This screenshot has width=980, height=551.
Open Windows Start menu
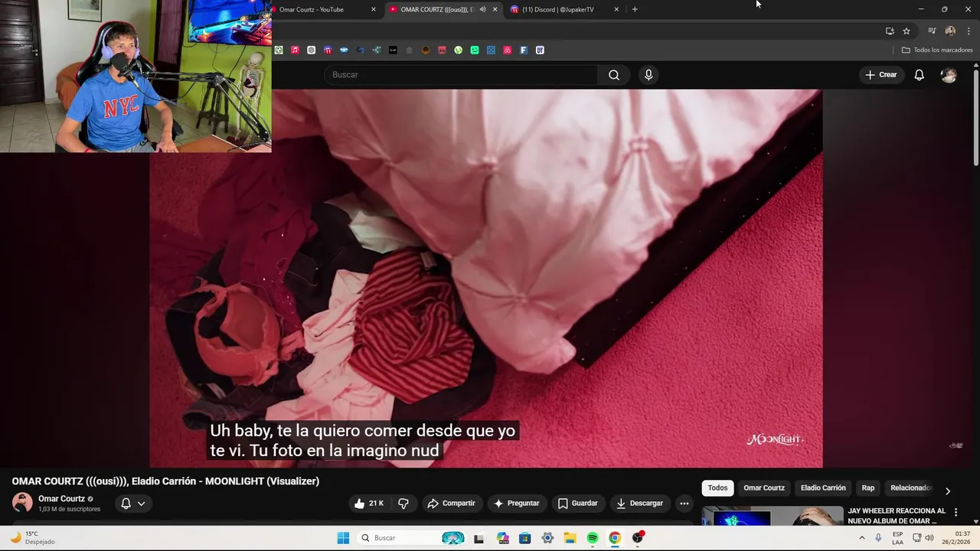click(343, 538)
